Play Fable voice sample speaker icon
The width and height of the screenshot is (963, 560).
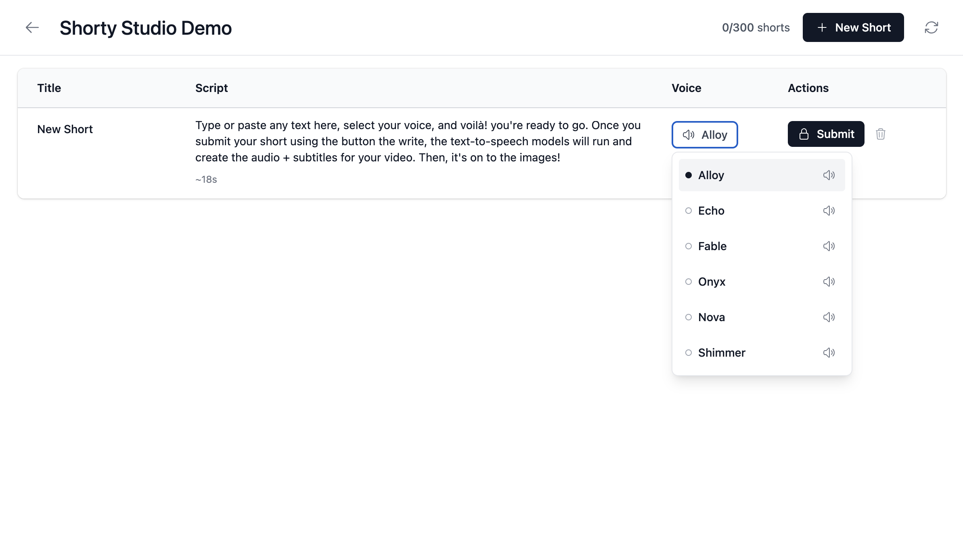click(x=829, y=246)
